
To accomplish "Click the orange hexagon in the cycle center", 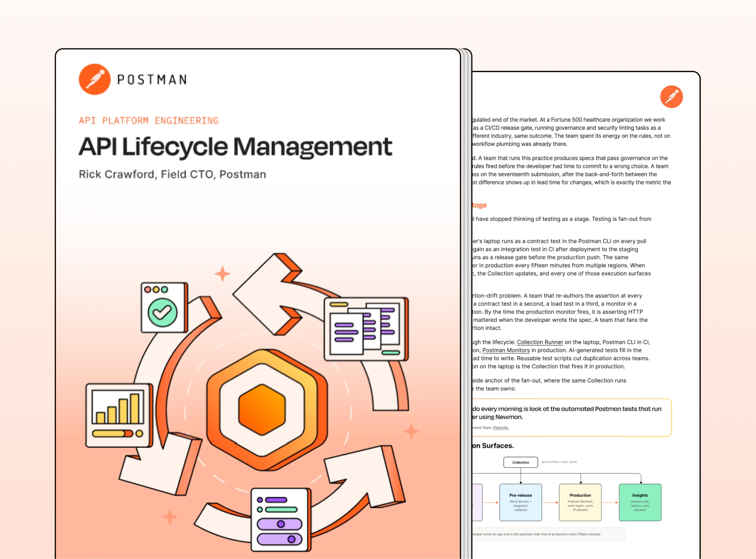I will pos(267,409).
